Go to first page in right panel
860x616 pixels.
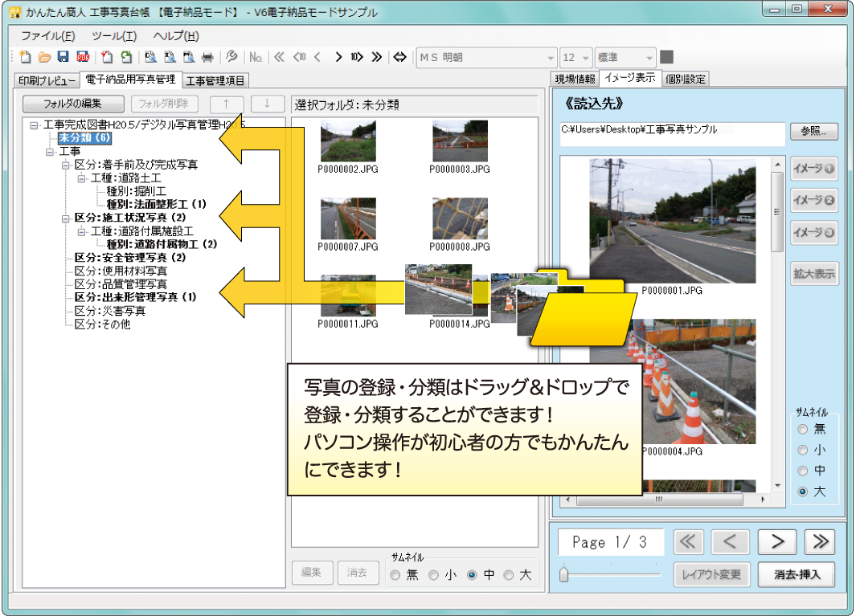click(x=688, y=542)
